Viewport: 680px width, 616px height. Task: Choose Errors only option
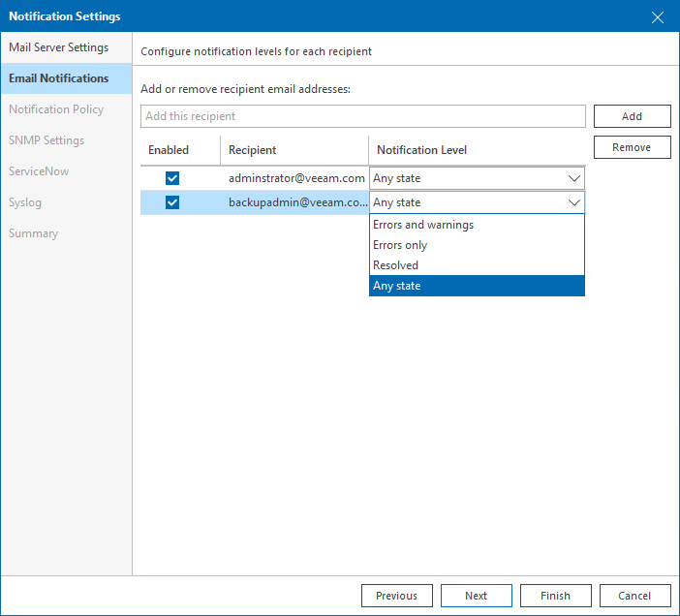pyautogui.click(x=477, y=245)
